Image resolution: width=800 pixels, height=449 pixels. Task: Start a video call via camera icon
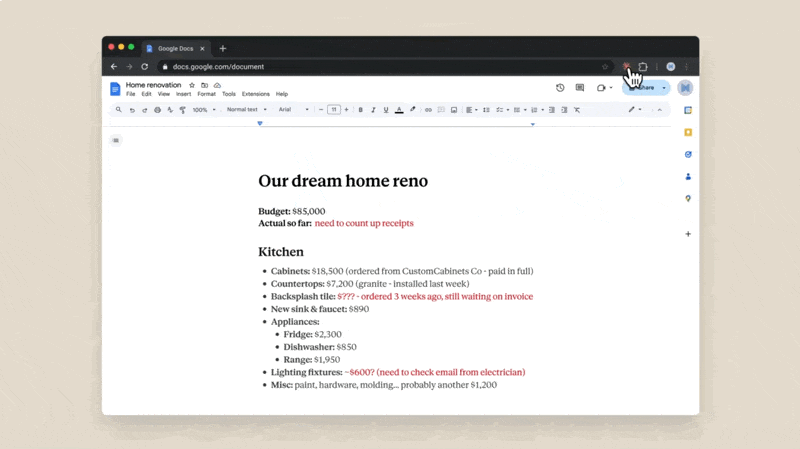(601, 88)
